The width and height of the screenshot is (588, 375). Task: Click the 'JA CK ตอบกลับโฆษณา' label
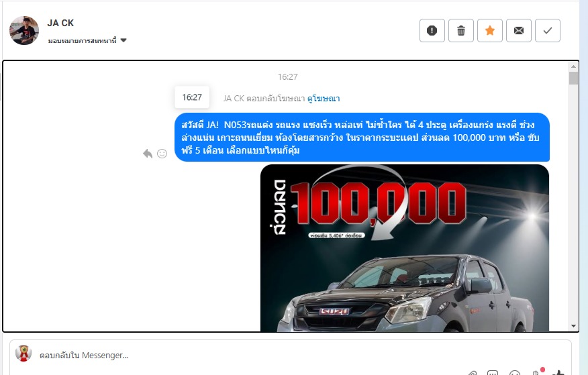pyautogui.click(x=264, y=99)
